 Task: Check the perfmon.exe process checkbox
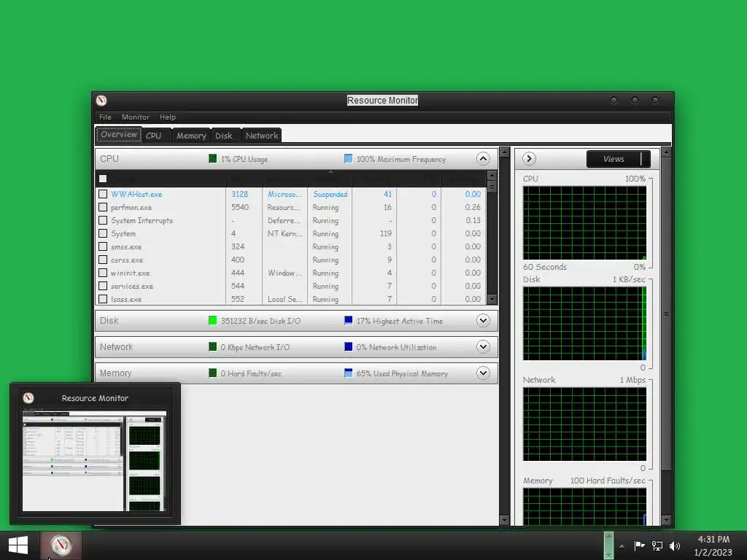tap(102, 207)
